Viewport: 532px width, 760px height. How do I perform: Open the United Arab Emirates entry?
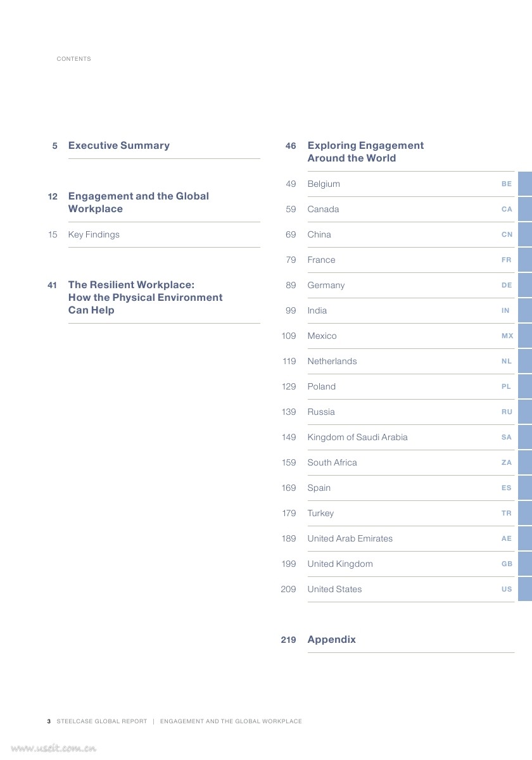tap(350, 538)
